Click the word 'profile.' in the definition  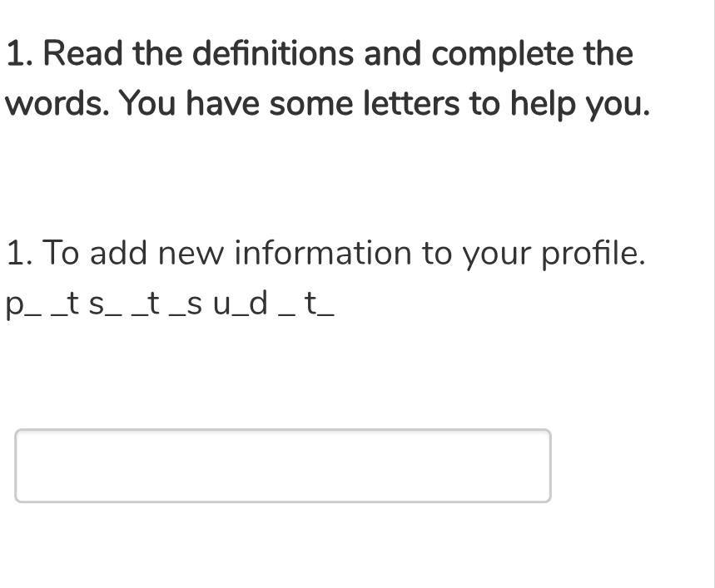pos(593,253)
